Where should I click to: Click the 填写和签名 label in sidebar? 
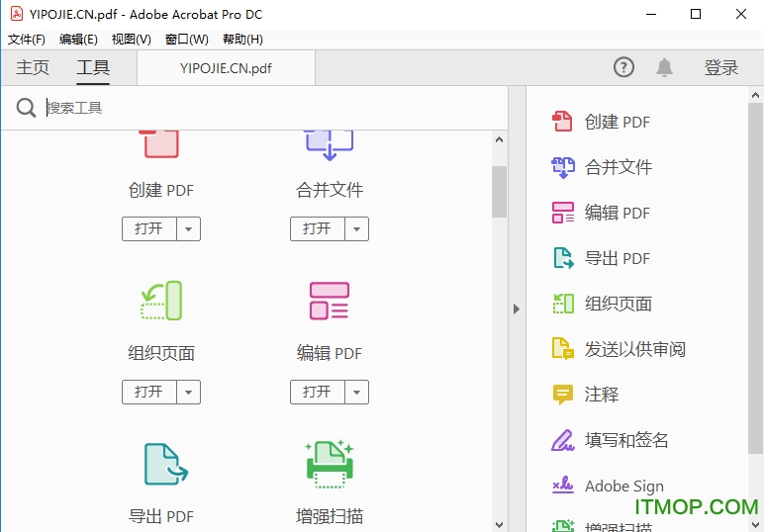coord(626,440)
